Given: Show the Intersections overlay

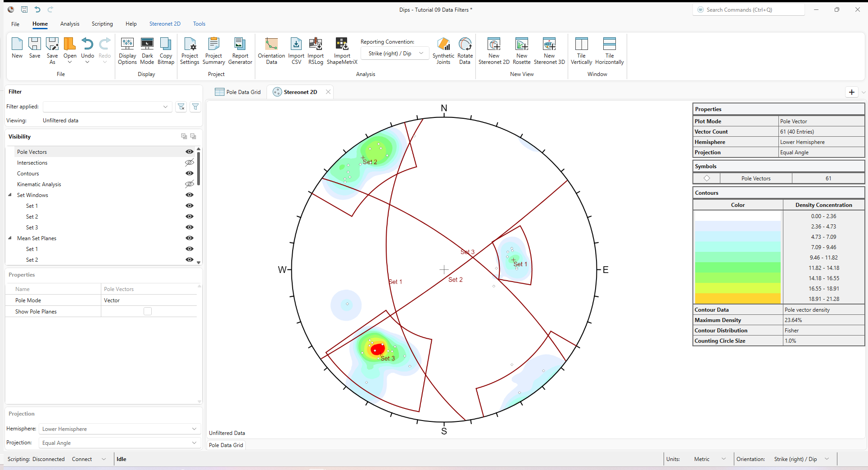Looking at the screenshot, I should (189, 162).
